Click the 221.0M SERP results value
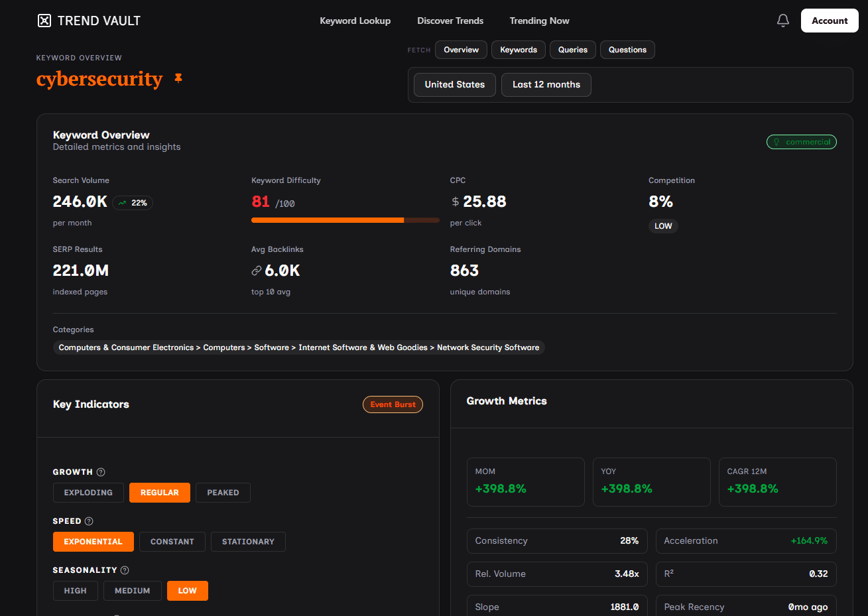Viewport: 868px width, 616px height. 81,271
